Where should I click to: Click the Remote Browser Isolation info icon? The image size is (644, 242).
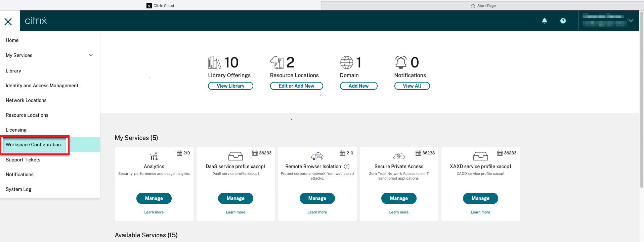[347, 166]
